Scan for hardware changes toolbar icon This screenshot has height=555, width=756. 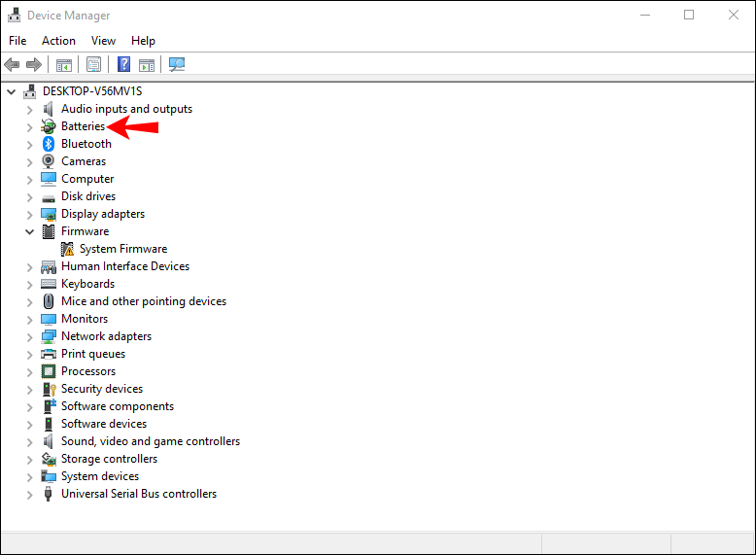tap(177, 64)
